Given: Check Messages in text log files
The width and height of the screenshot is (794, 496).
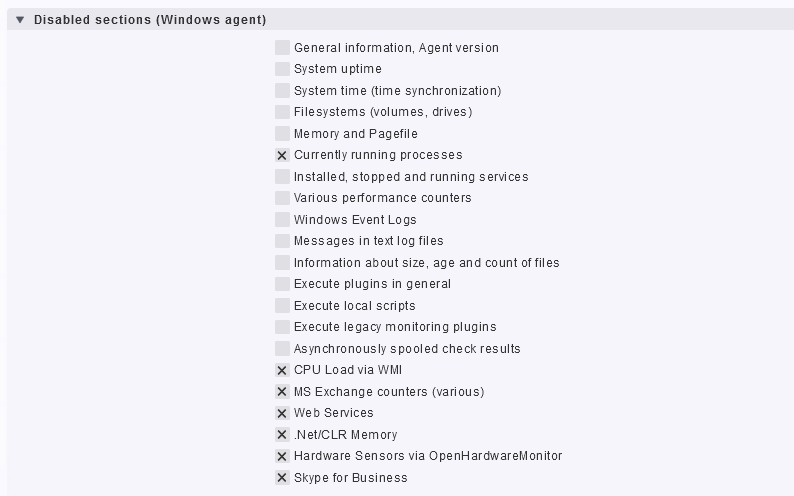Looking at the screenshot, I should tap(282, 241).
